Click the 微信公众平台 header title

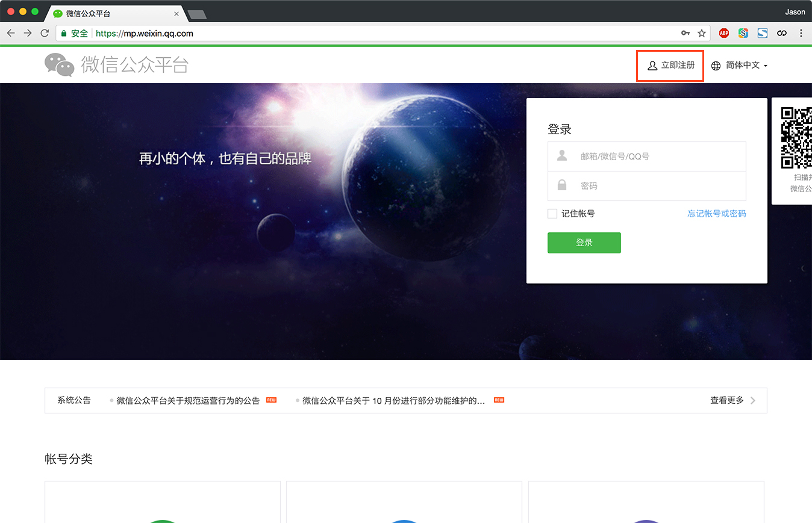[135, 65]
